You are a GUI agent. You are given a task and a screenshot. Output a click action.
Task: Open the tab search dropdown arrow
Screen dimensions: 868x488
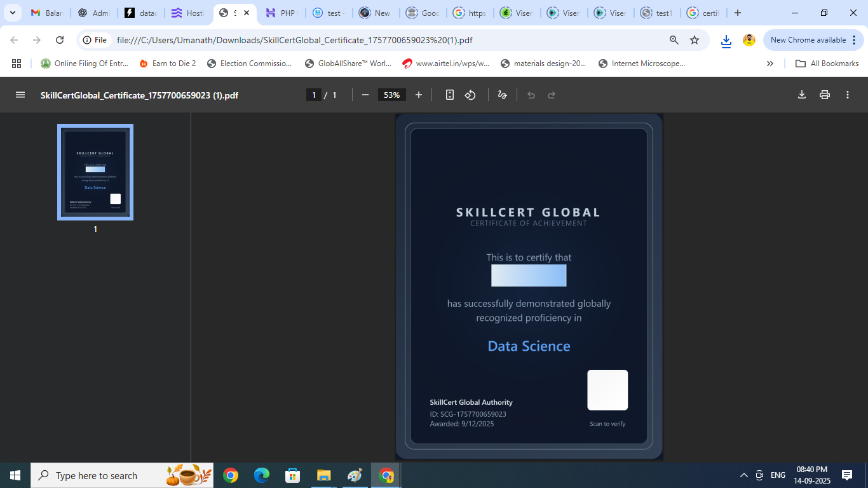coord(12,13)
